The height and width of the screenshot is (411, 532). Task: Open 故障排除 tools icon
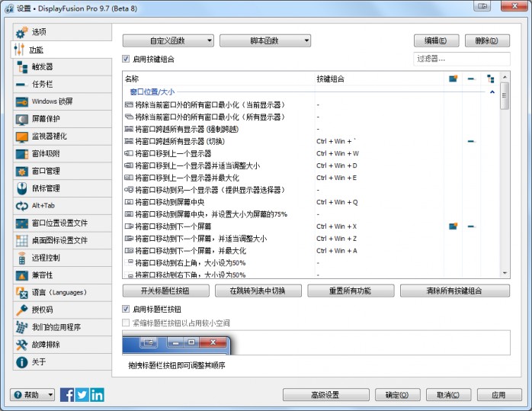(x=21, y=345)
